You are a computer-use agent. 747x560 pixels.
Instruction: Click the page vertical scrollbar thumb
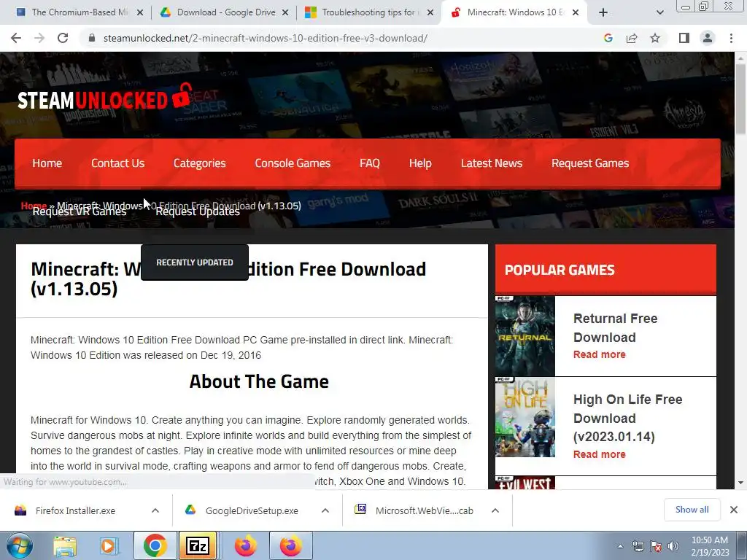point(741,99)
